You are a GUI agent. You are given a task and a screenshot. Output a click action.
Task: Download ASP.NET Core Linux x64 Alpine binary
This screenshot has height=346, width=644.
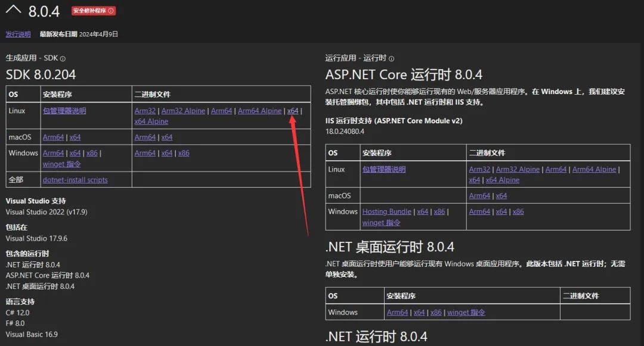503,180
